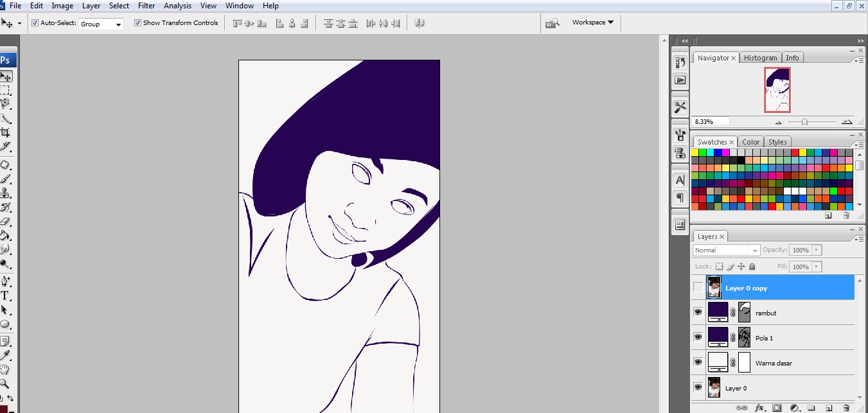Click Add layer style fx icon
Screen dimensions: 868x413
point(759,407)
